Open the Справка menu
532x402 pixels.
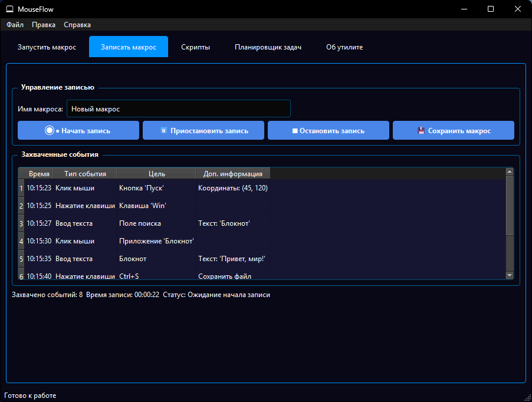coord(77,25)
